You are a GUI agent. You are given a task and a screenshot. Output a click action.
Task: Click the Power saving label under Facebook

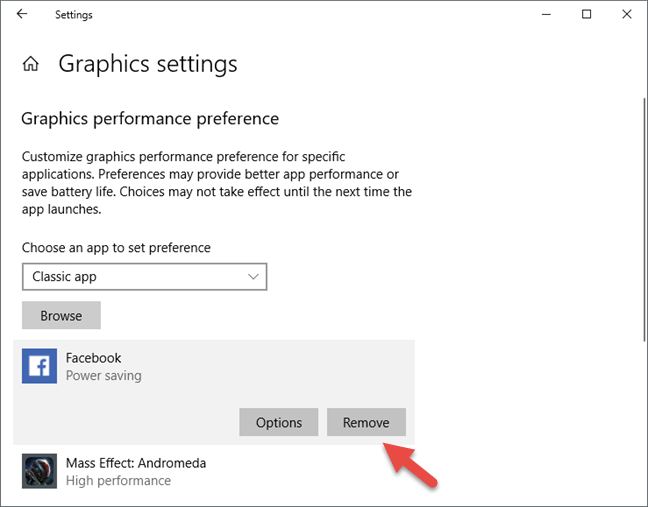(x=104, y=375)
